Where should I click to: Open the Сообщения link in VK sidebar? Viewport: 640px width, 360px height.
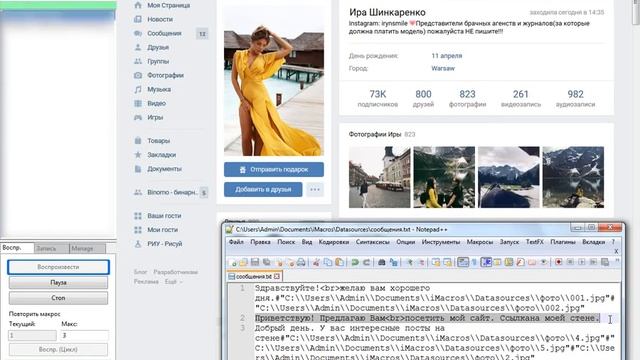(x=164, y=33)
